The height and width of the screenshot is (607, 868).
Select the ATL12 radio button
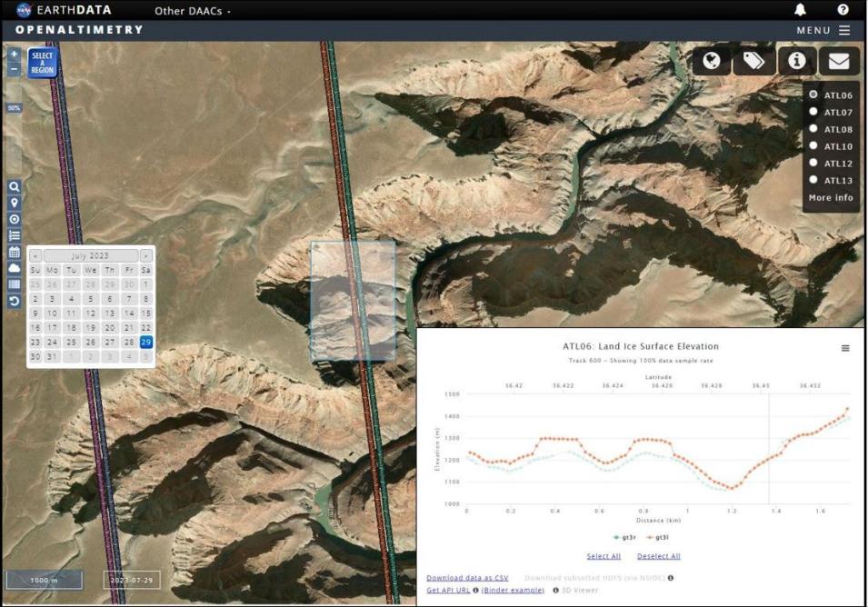[813, 163]
